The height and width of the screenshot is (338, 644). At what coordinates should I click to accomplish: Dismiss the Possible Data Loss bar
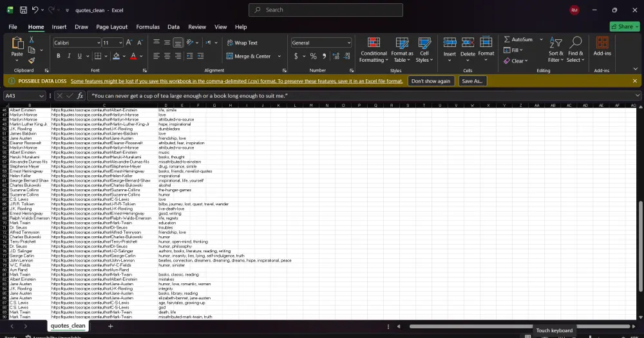pyautogui.click(x=635, y=81)
